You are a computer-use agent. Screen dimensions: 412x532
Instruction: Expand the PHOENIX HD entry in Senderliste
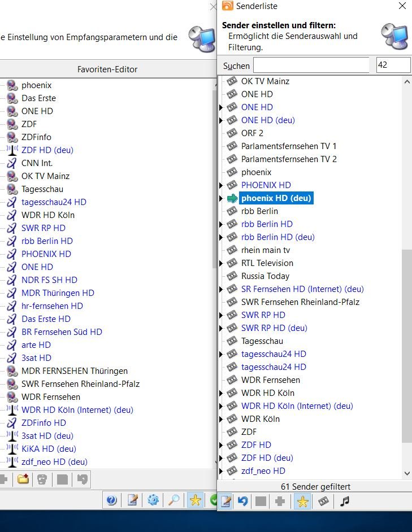pyautogui.click(x=222, y=185)
